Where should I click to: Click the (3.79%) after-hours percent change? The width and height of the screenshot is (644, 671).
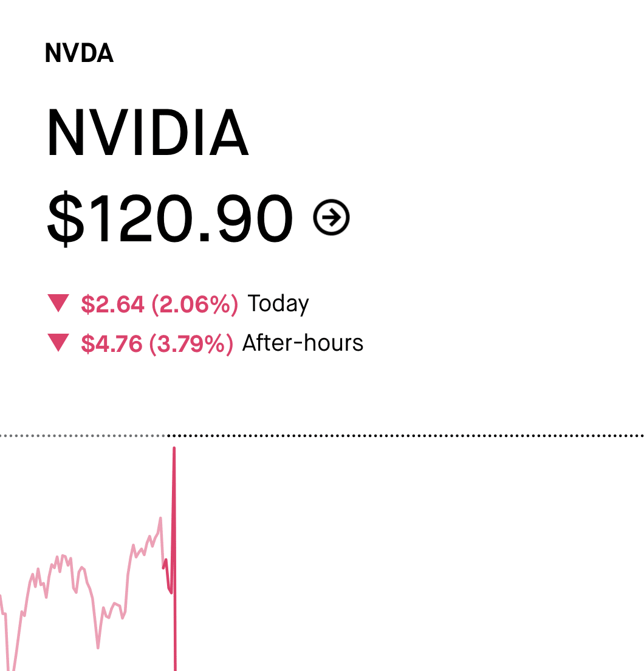click(191, 343)
